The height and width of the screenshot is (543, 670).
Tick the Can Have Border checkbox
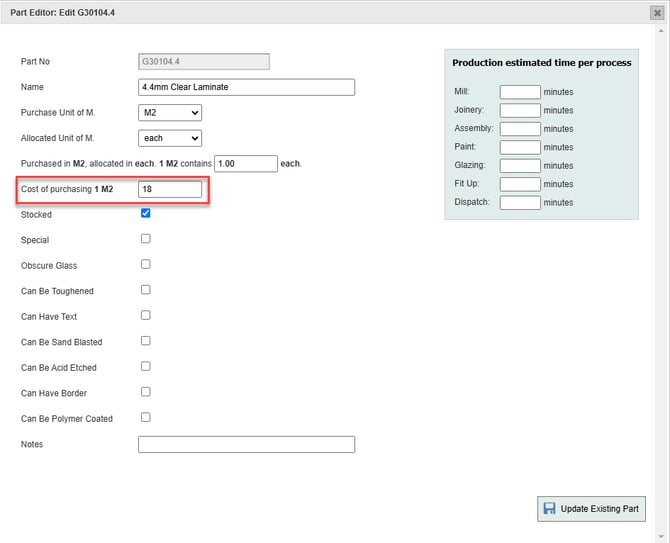tap(146, 392)
